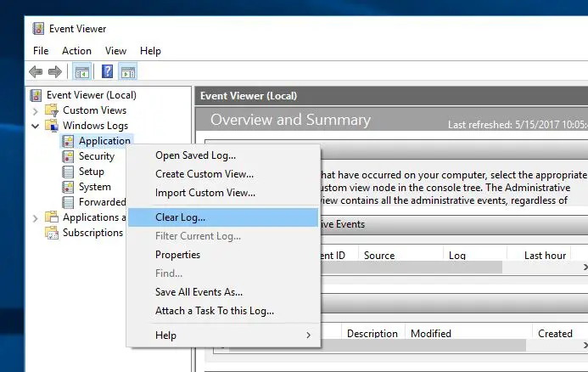
Task: Collapse the Windows Logs tree node
Action: pyautogui.click(x=35, y=126)
